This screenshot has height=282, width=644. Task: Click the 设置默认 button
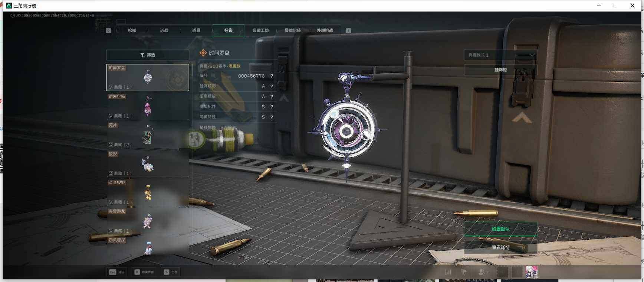(x=500, y=229)
